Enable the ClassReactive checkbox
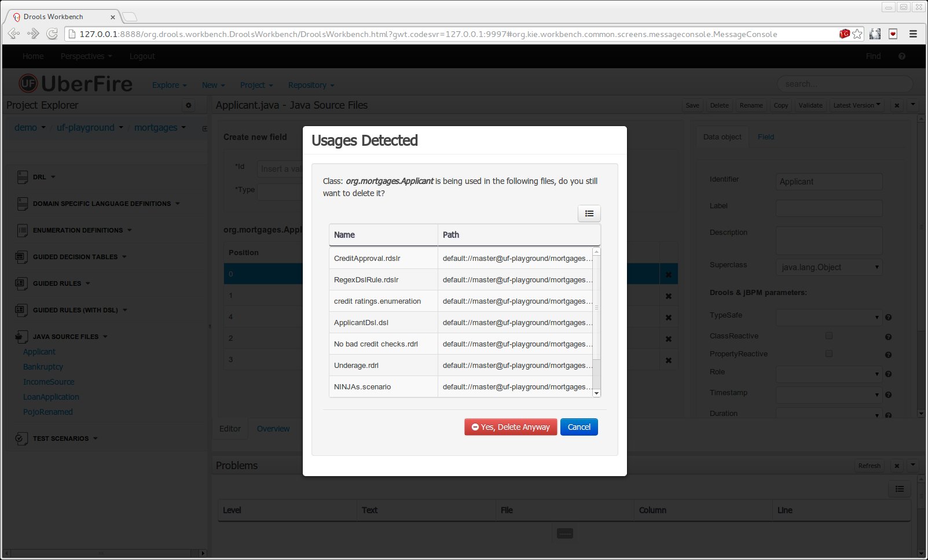This screenshot has height=560, width=928. click(x=828, y=336)
